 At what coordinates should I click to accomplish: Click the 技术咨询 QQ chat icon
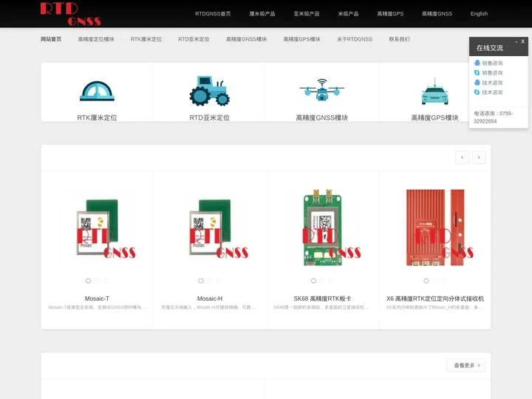click(x=477, y=83)
